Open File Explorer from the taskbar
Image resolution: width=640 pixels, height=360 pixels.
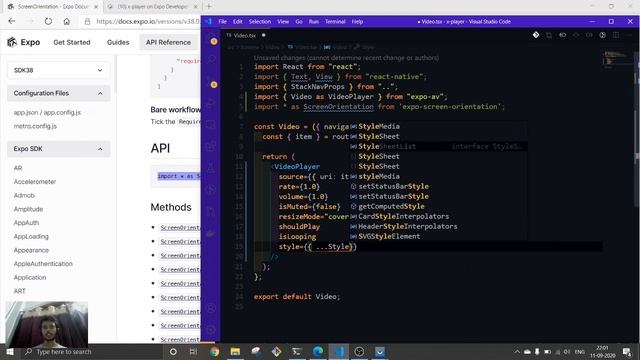pyautogui.click(x=235, y=351)
